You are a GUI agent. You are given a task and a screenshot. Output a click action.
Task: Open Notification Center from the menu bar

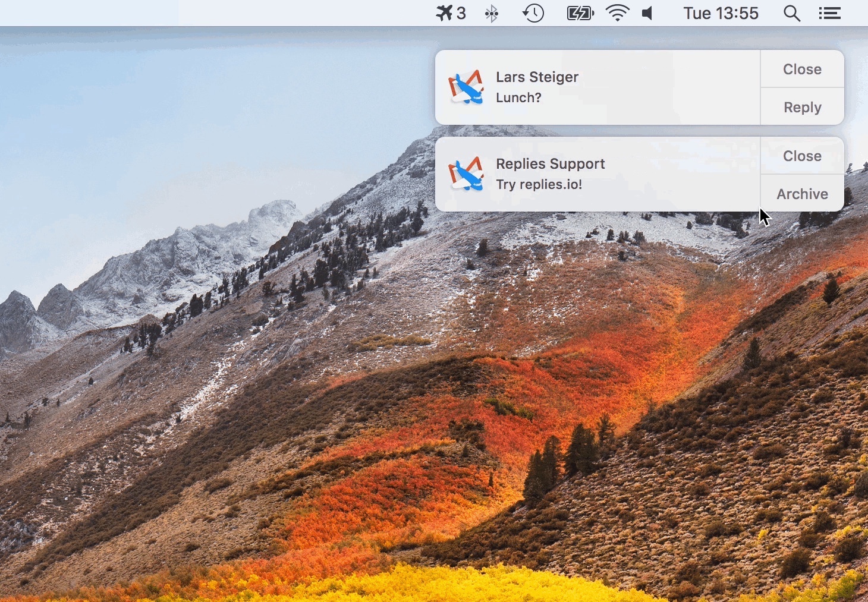pos(830,13)
